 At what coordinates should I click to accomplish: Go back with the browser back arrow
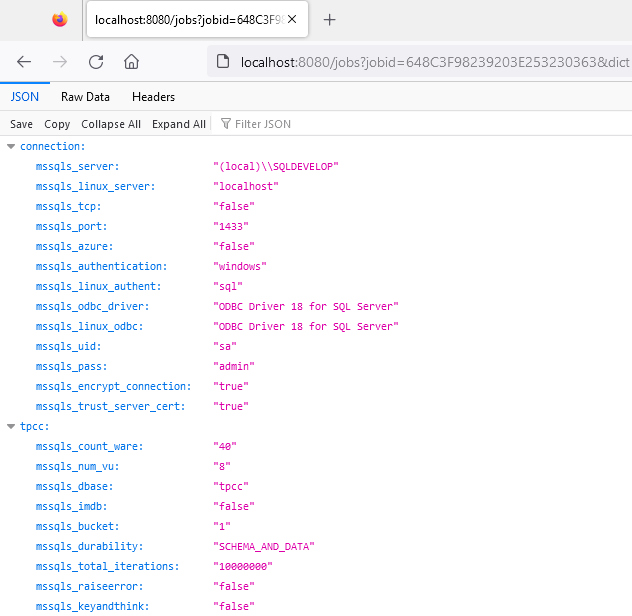pos(24,62)
